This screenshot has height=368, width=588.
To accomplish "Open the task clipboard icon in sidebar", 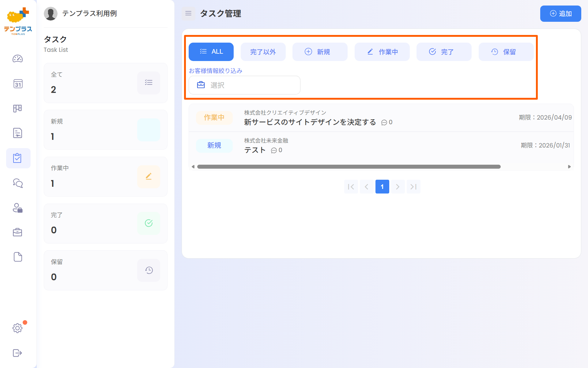I will (x=17, y=158).
